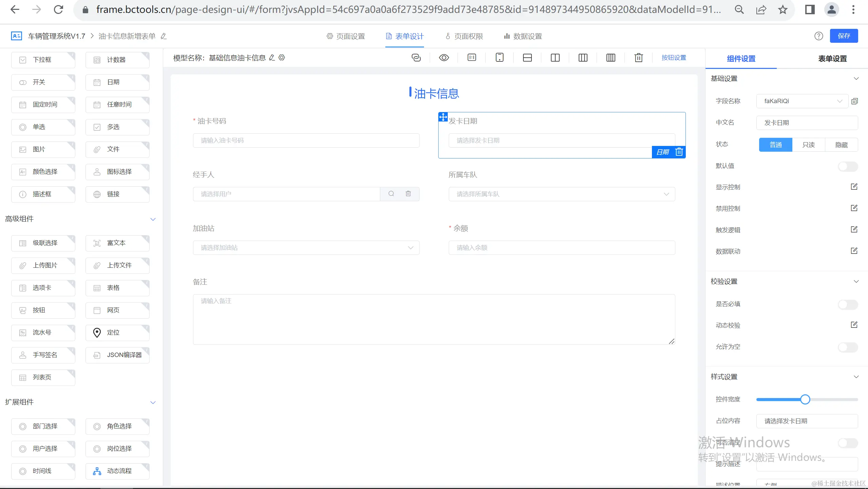Click the 控件宽度 slider handle
868x489 pixels.
(805, 399)
